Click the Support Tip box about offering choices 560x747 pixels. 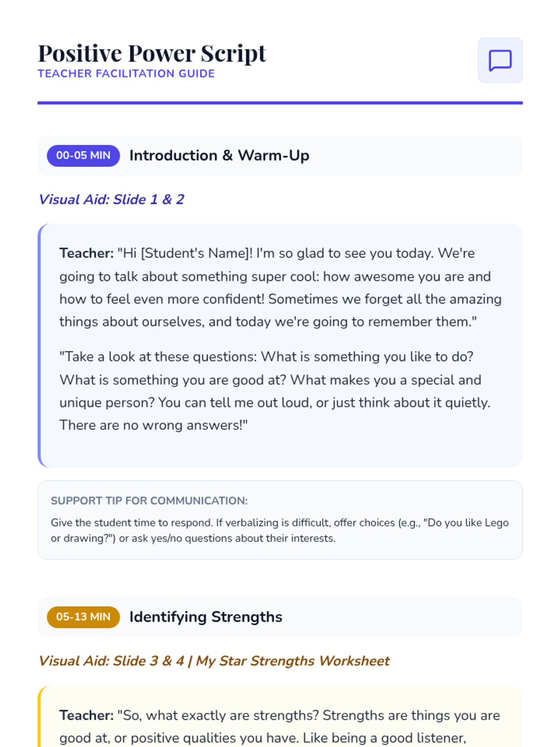280,520
